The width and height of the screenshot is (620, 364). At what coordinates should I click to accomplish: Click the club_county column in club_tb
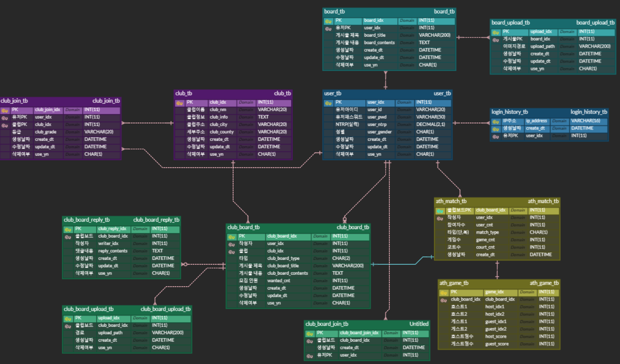(222, 132)
